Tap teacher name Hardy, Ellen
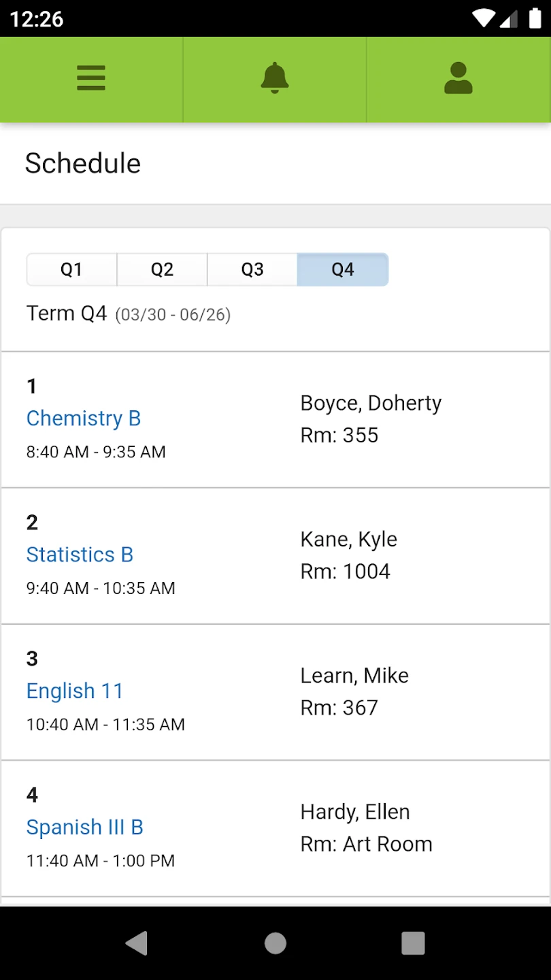Image resolution: width=551 pixels, height=980 pixels. pos(355,811)
